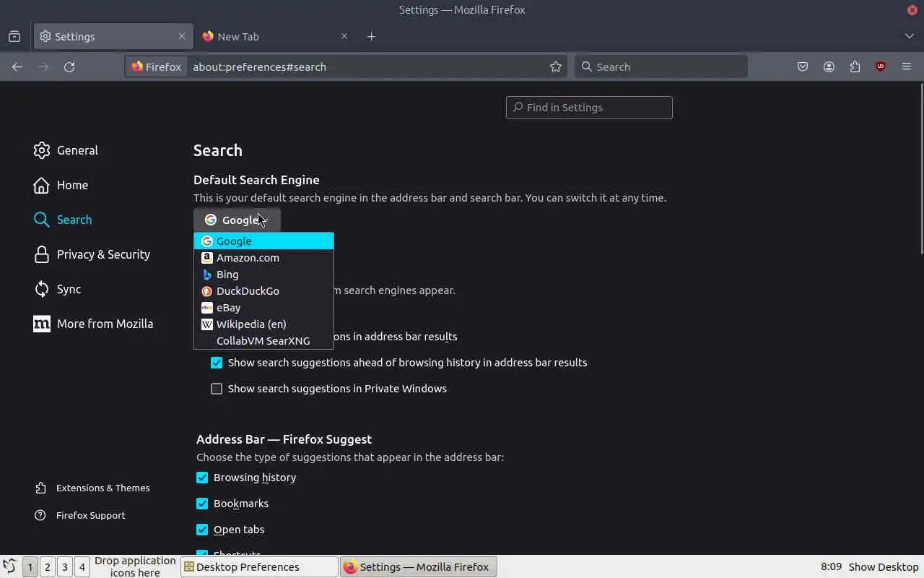Image resolution: width=924 pixels, height=578 pixels.
Task: Click the 8:09 panel clock
Action: [831, 567]
